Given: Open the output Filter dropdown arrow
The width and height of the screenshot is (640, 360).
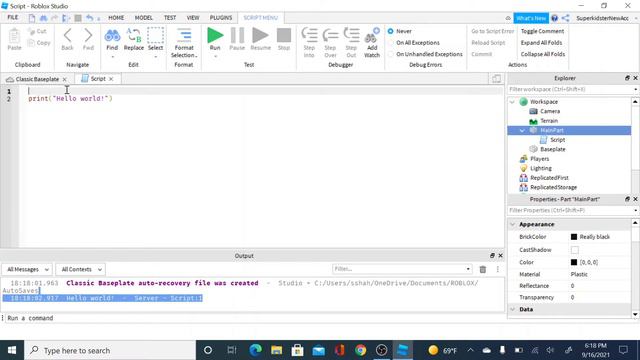Looking at the screenshot, I should click(468, 269).
